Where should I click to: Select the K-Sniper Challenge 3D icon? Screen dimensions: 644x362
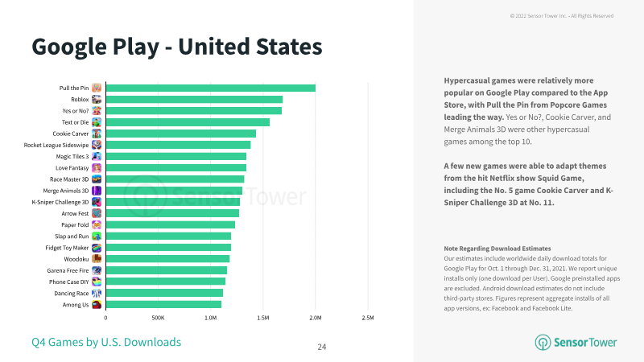click(97, 202)
